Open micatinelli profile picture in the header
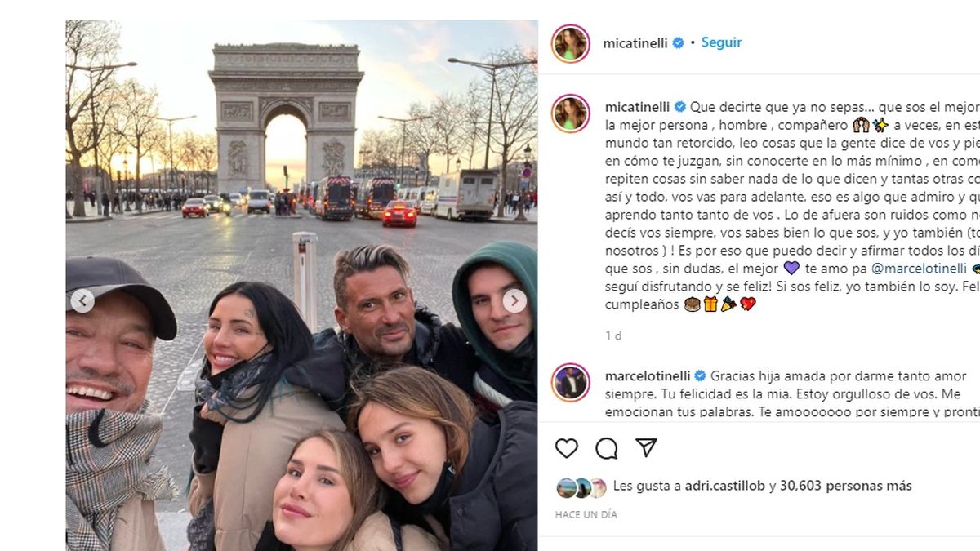980x551 pixels. pos(570,43)
